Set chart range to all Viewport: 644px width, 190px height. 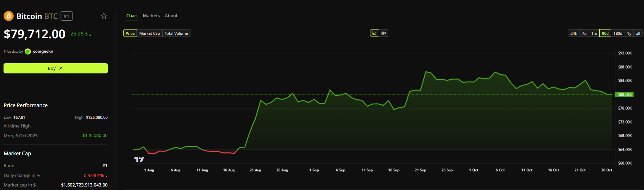pos(638,33)
